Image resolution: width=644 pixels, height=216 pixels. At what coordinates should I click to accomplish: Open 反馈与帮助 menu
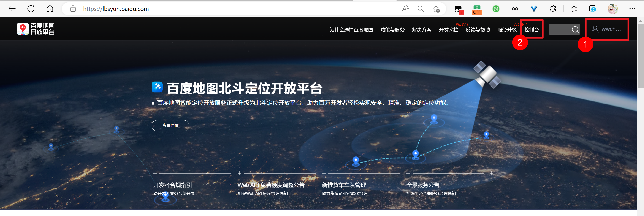tap(478, 30)
